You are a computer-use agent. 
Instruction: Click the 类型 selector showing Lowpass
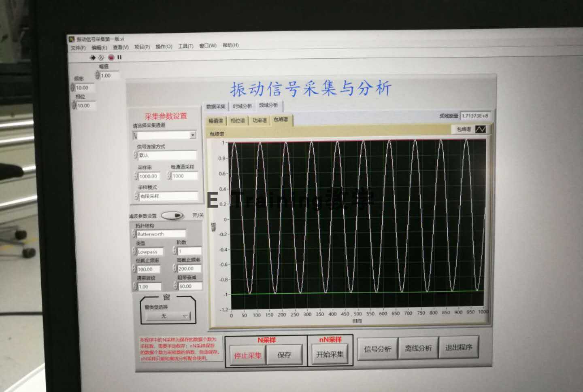(x=150, y=252)
